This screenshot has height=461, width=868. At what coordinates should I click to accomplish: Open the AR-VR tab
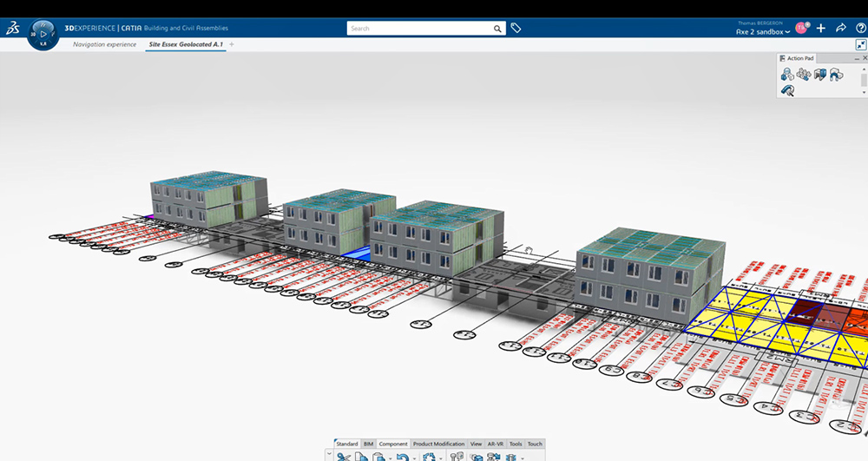tap(496, 444)
